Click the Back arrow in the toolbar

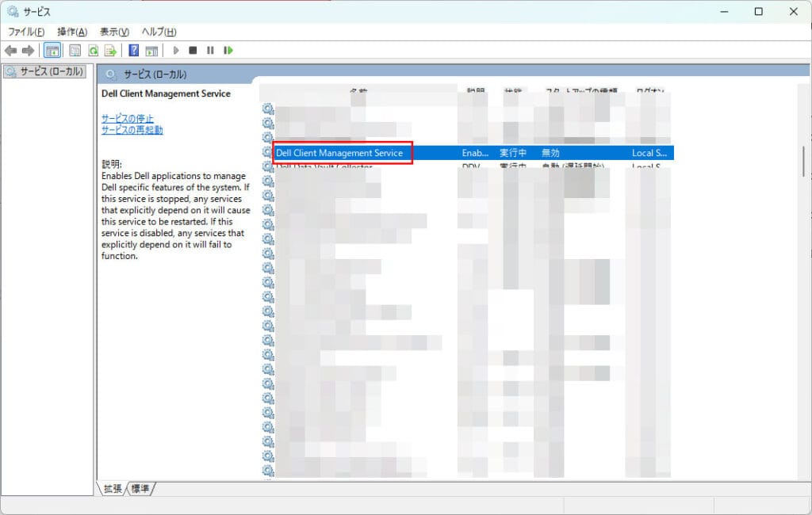(x=11, y=51)
